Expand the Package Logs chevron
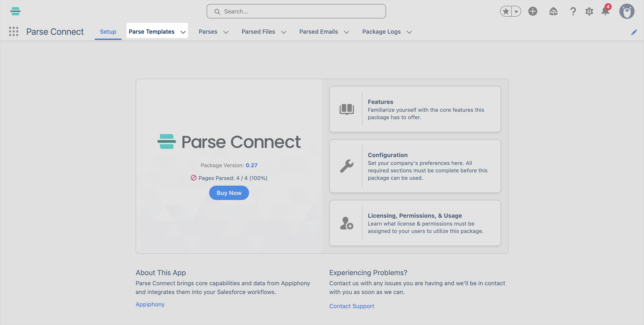 click(x=409, y=32)
